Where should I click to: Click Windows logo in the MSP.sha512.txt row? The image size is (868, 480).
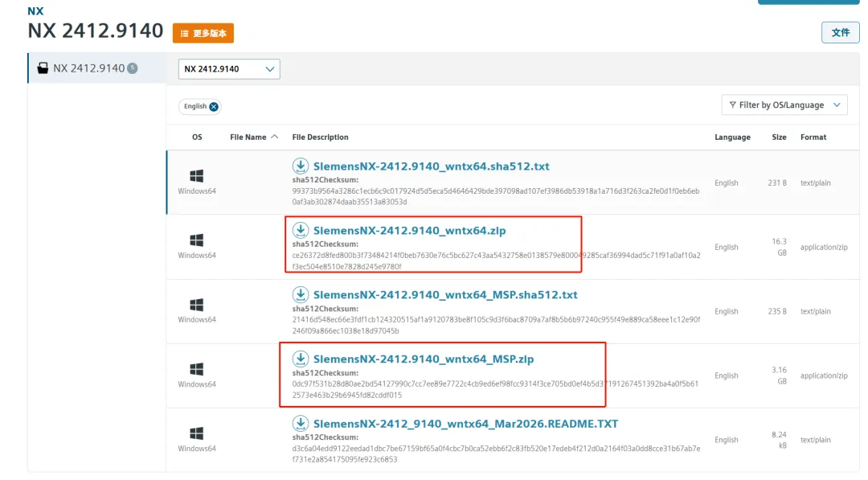[197, 305]
